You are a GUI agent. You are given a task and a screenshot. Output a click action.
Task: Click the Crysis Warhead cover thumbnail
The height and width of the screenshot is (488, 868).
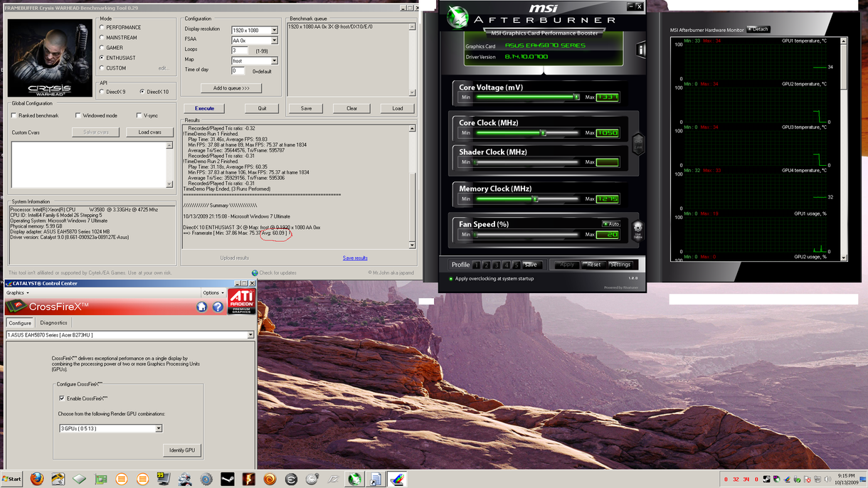pyautogui.click(x=50, y=58)
